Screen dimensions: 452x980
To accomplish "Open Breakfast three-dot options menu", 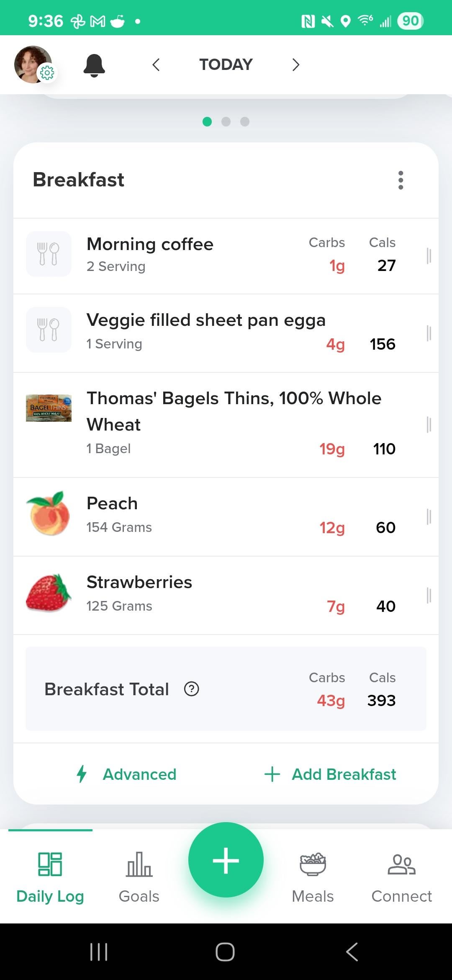I will coord(401,180).
